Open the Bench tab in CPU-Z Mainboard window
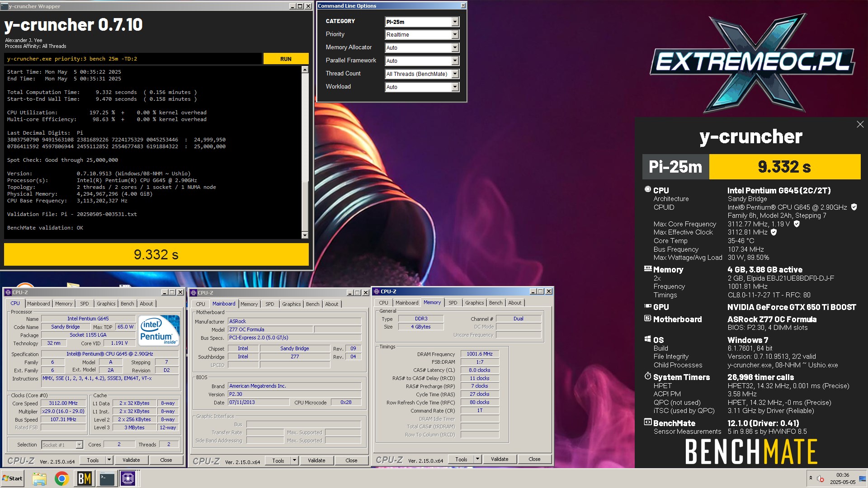 coord(312,304)
